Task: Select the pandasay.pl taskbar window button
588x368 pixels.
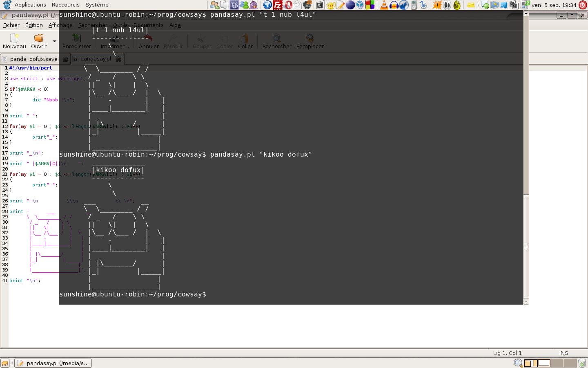Action: 53,363
